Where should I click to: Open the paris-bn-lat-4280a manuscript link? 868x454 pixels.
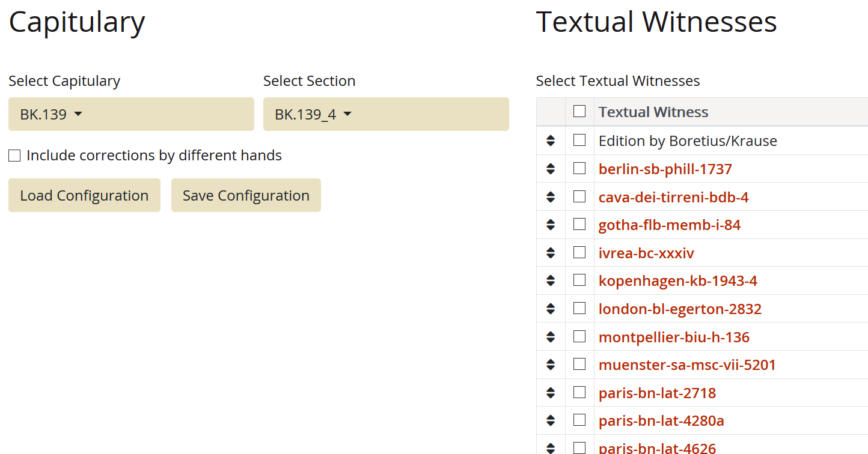click(x=661, y=421)
